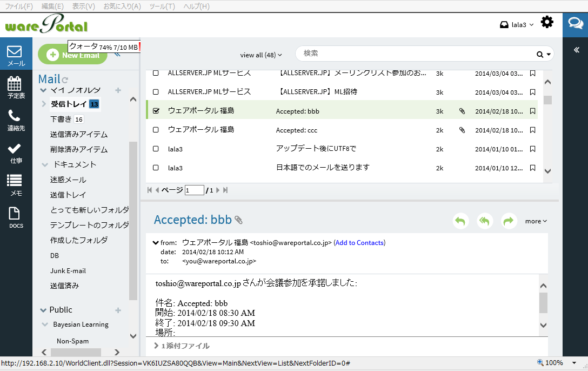Open the Calendar (予定表) sidebar icon
The height and width of the screenshot is (371, 588).
point(15,87)
